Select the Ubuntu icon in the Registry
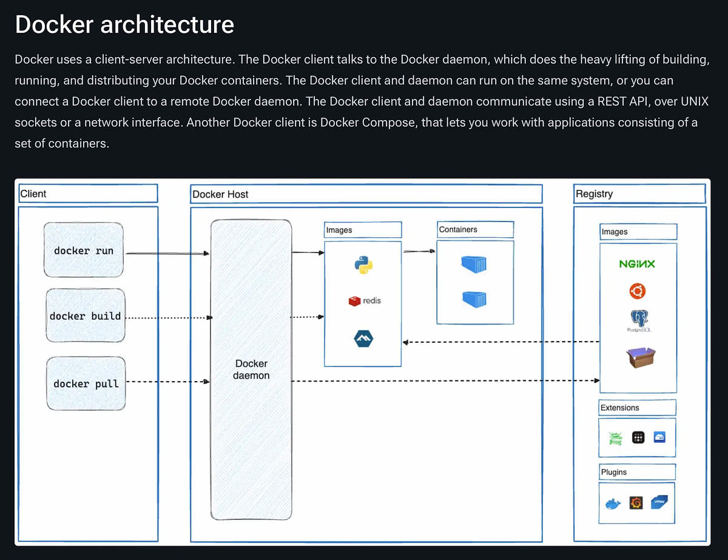The image size is (728, 560). tap(638, 290)
